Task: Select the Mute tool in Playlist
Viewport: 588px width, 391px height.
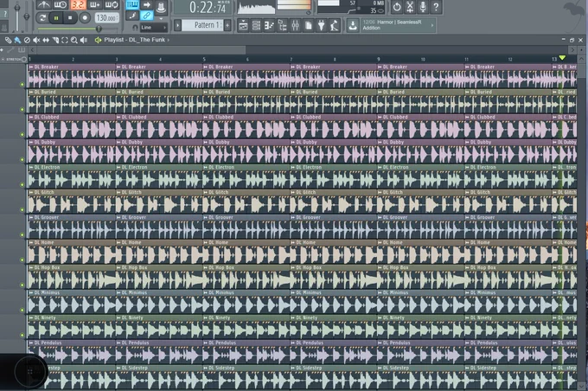Action: pos(36,40)
